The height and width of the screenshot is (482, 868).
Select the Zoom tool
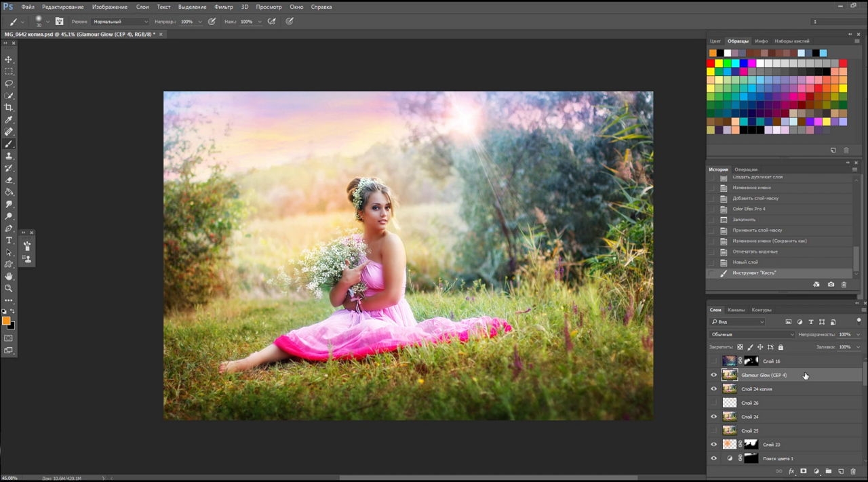coord(9,288)
